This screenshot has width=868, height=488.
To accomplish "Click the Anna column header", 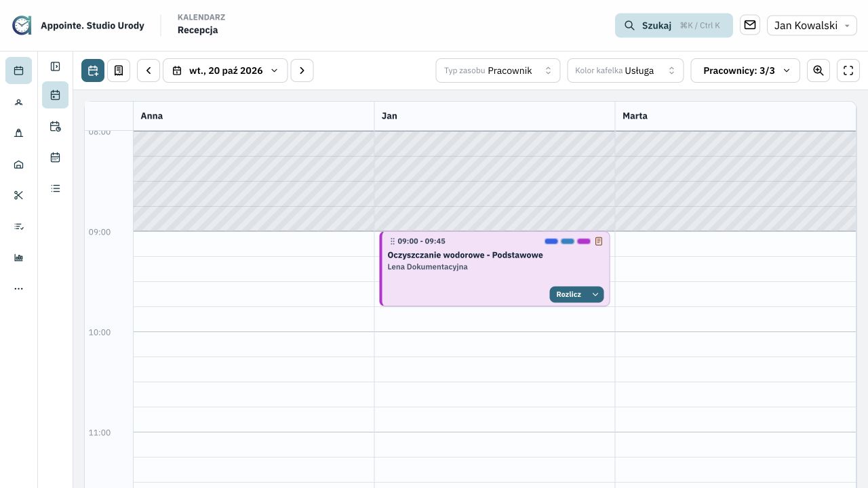I will [254, 116].
